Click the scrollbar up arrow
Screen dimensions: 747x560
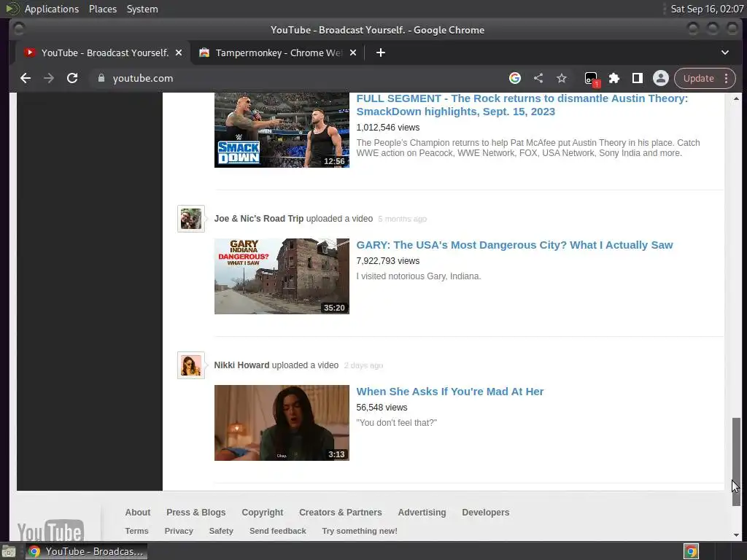[x=736, y=98]
